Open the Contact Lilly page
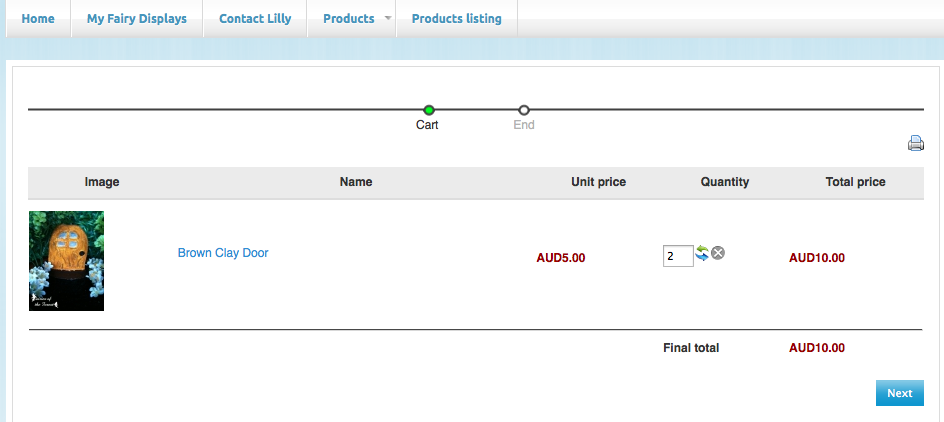 [x=255, y=19]
